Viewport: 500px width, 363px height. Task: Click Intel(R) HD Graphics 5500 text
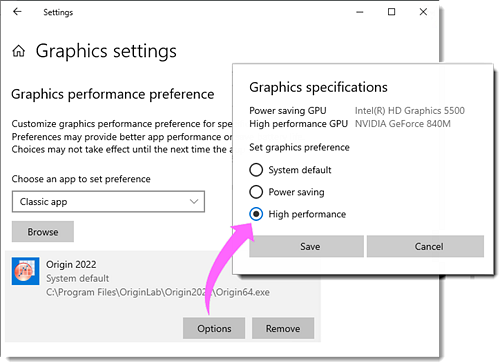410,110
